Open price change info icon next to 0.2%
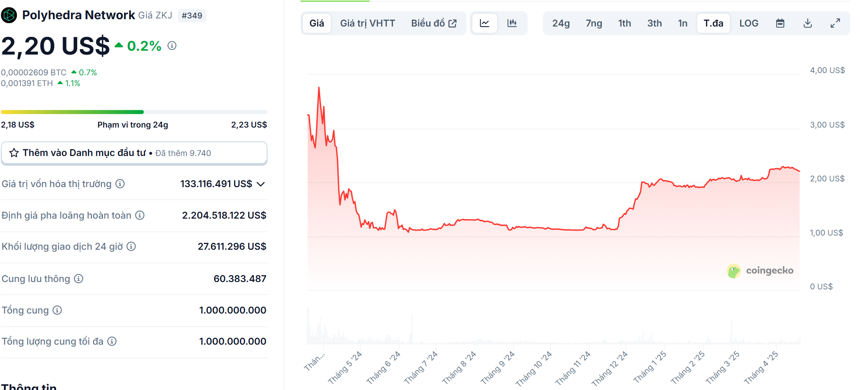This screenshot has height=390, width=868. click(x=172, y=46)
